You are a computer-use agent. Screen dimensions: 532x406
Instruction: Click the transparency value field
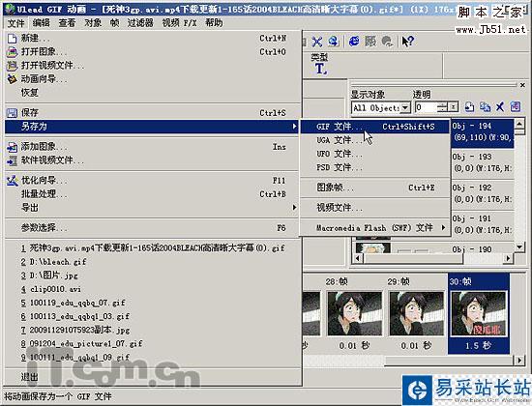click(426, 107)
